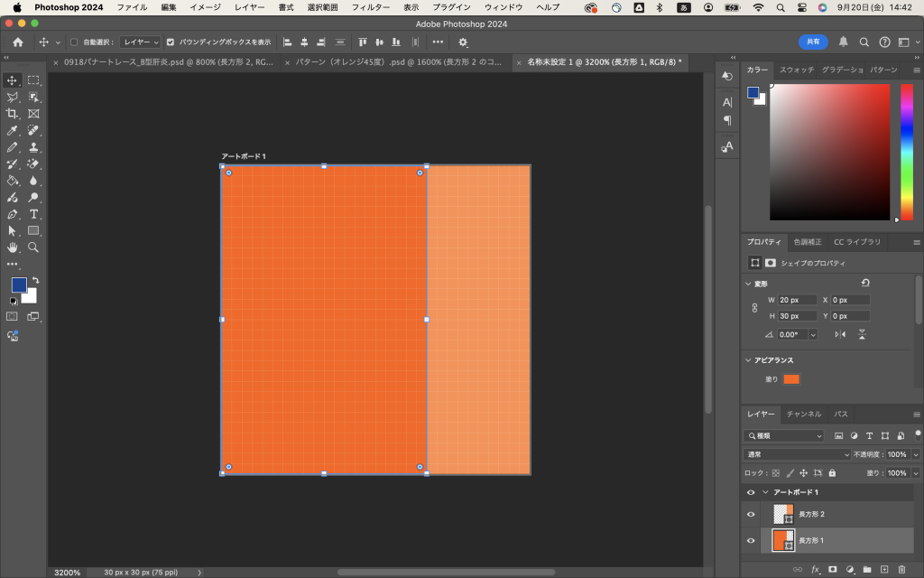924x578 pixels.
Task: Click the W width input field
Action: click(797, 300)
